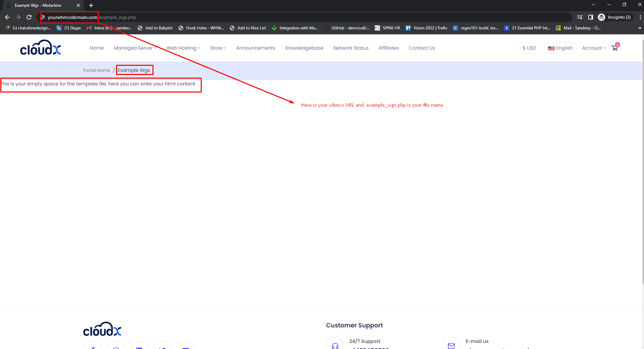Click the shopping cart icon

pyautogui.click(x=615, y=48)
